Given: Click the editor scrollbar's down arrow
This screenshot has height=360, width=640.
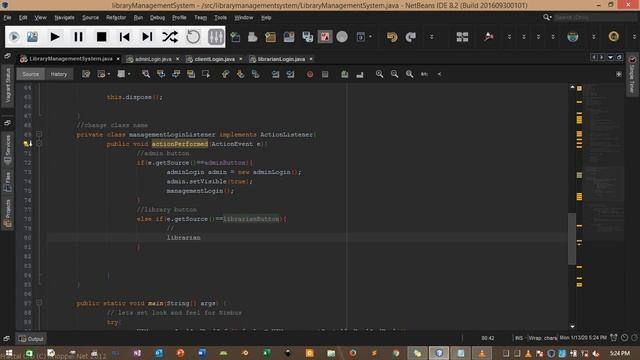Looking at the screenshot, I should coord(572,326).
